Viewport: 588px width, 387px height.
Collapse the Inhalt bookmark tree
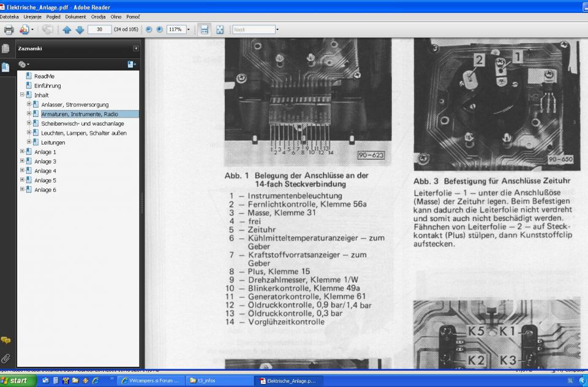tap(23, 95)
